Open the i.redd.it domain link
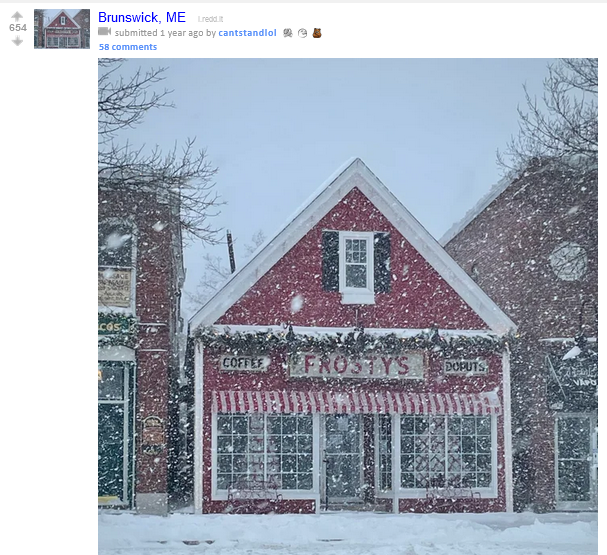The width and height of the screenshot is (607, 555). click(210, 19)
